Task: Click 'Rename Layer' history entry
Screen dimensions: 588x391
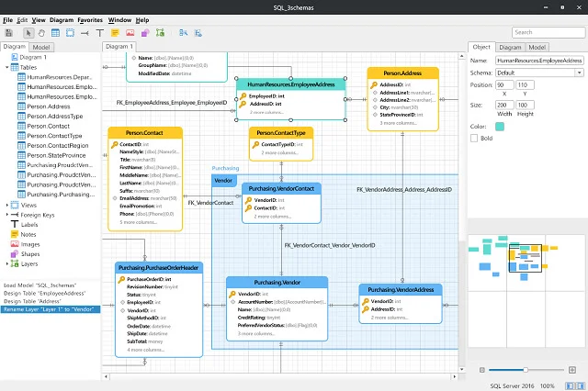Action: (51, 309)
